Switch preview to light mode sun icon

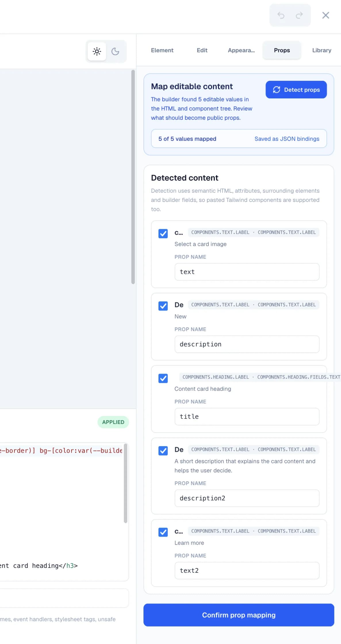tap(97, 51)
